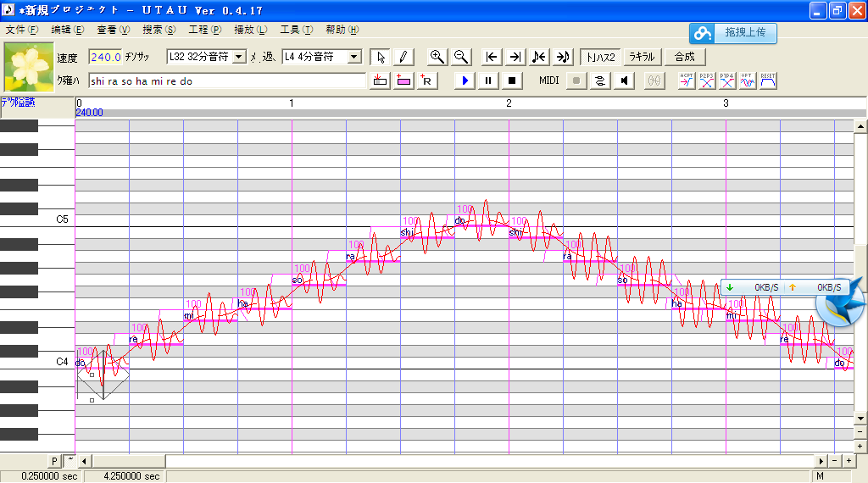
Task: Click the horizontal scrollbar thumb
Action: (128, 461)
